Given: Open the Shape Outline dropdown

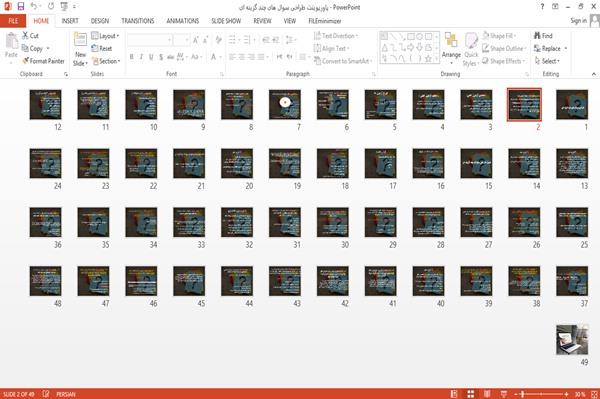Looking at the screenshot, I should [504, 49].
